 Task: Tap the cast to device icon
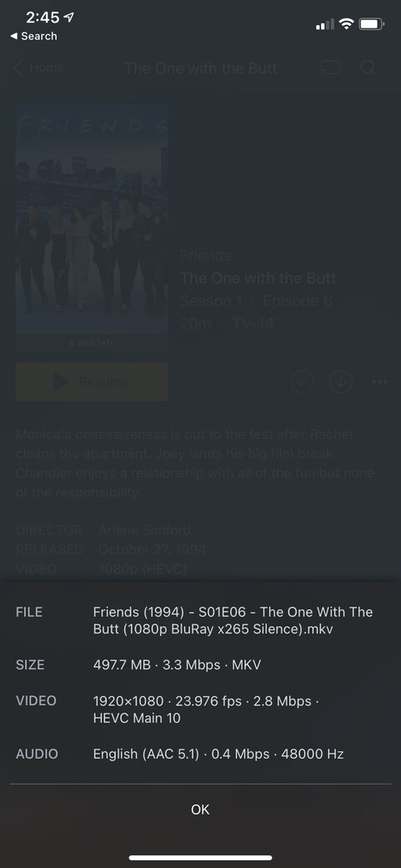(x=329, y=68)
